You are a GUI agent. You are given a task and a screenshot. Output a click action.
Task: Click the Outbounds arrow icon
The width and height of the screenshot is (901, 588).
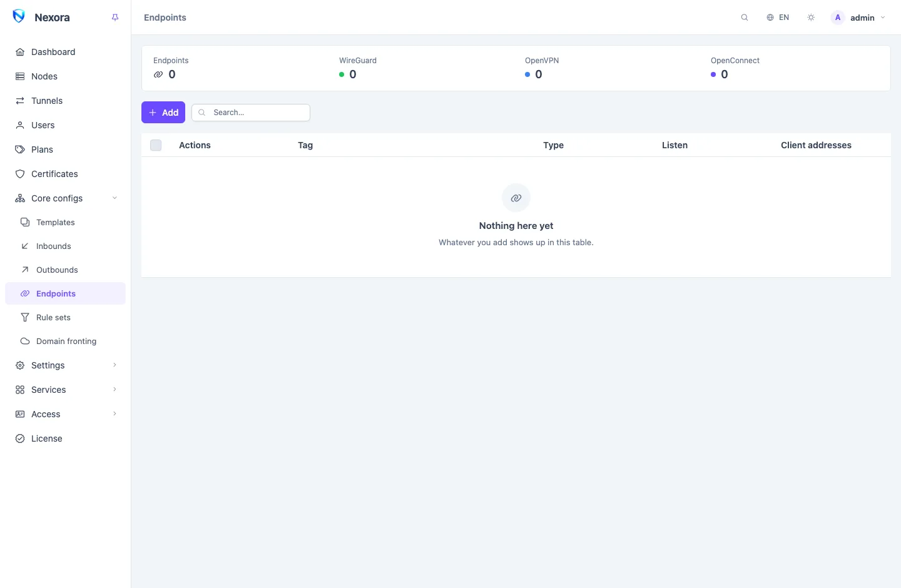point(25,270)
